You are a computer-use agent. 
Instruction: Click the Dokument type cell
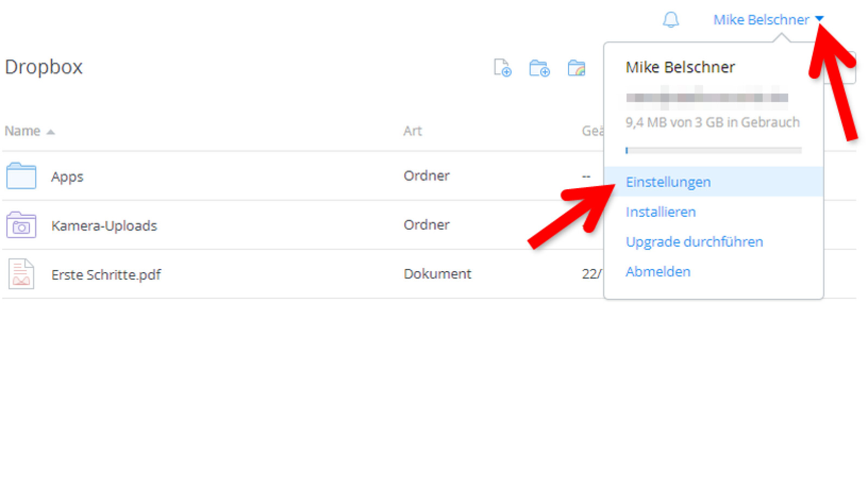tap(437, 274)
